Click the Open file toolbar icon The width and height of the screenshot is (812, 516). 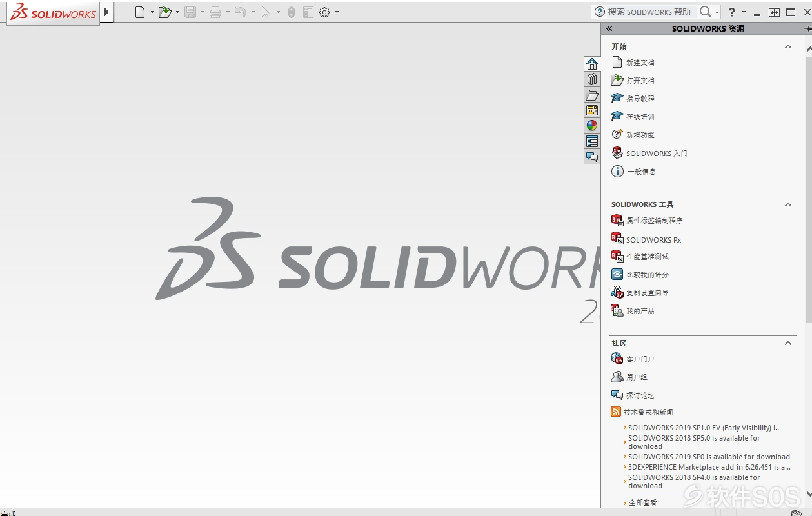[x=165, y=12]
